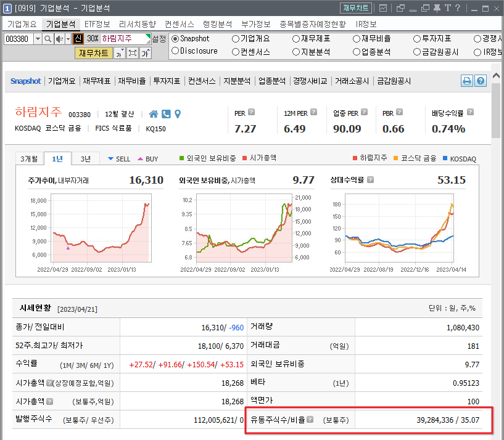Select the 컨센서스 radio button
504x440 pixels.
click(236, 52)
